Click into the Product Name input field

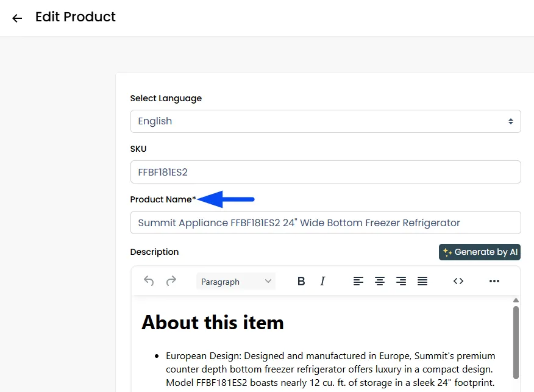[x=326, y=223]
